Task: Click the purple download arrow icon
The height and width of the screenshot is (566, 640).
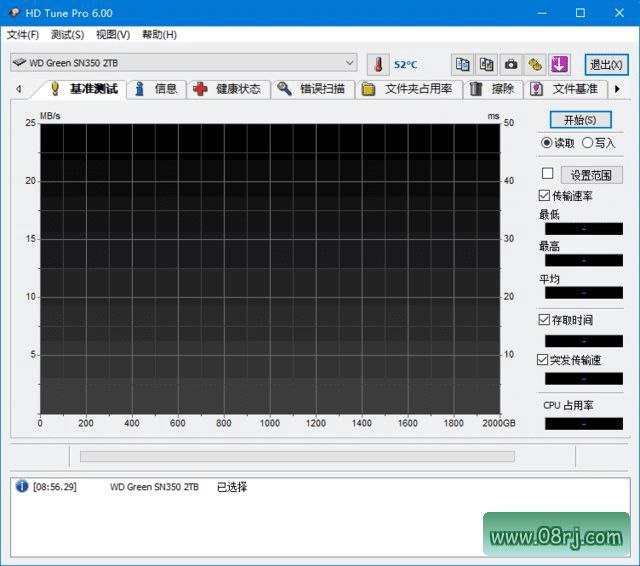Action: pyautogui.click(x=559, y=64)
